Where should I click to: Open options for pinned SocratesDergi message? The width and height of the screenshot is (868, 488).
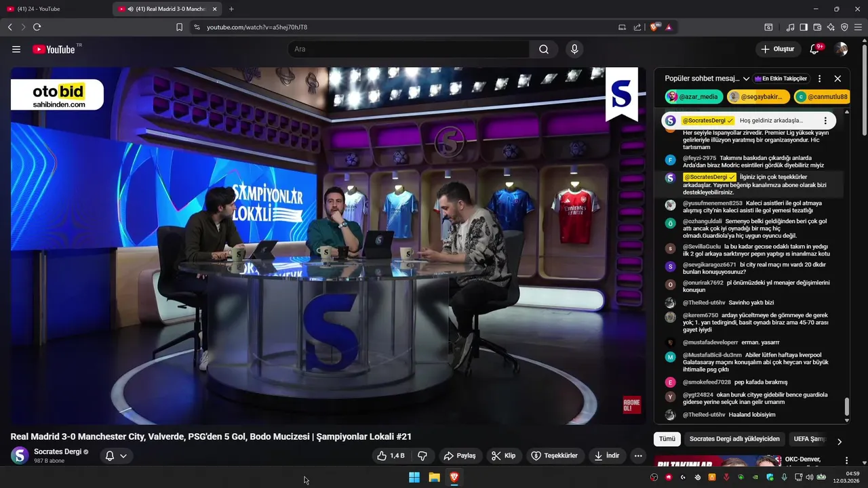click(825, 121)
